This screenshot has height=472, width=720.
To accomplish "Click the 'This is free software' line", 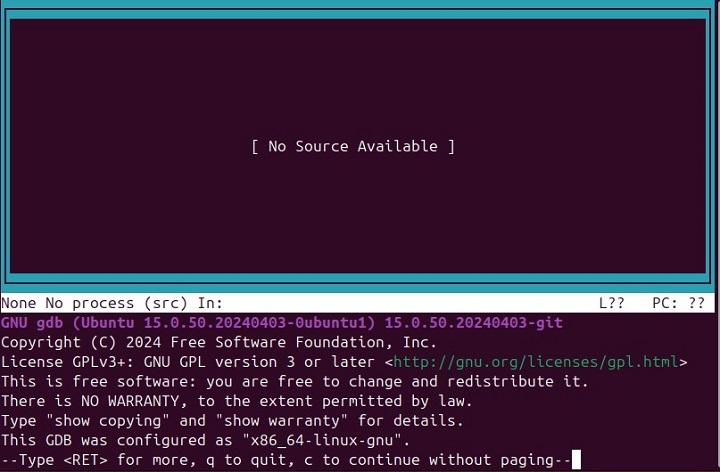I will point(295,382).
